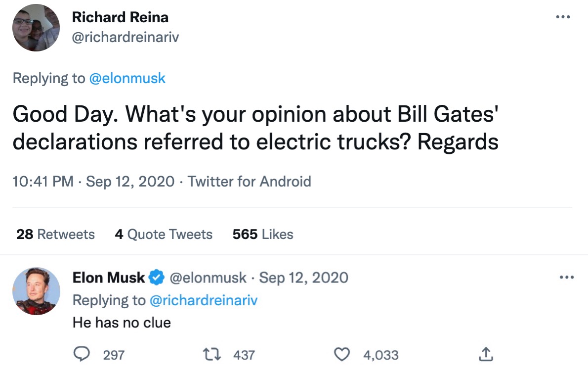Like Elon Musk's reply with heart icon
The image size is (588, 375).
tap(341, 354)
